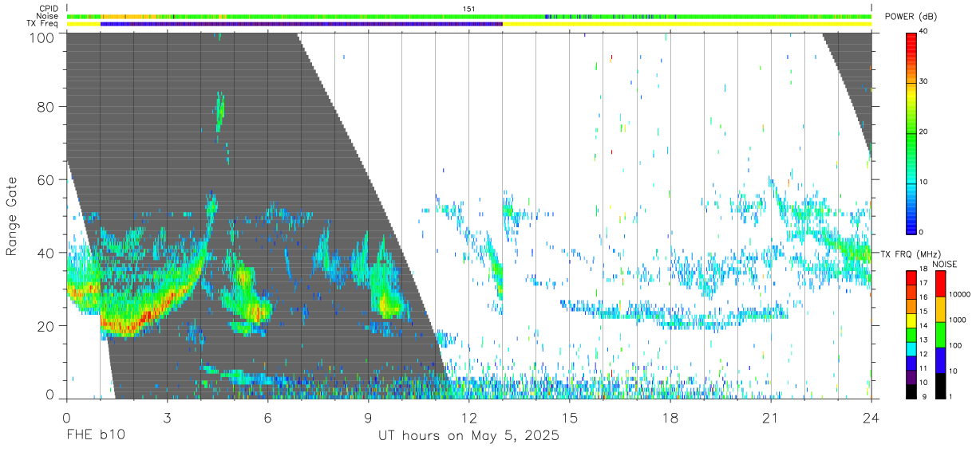Click the CPID label at top left
Image resolution: width=980 pixels, height=452 pixels.
click(49, 9)
